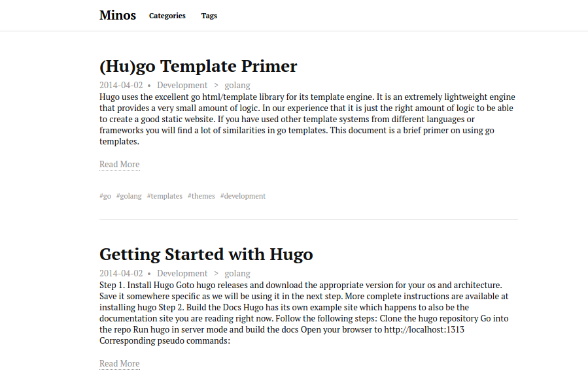Open the #themes tag
588x392 pixels.
201,196
